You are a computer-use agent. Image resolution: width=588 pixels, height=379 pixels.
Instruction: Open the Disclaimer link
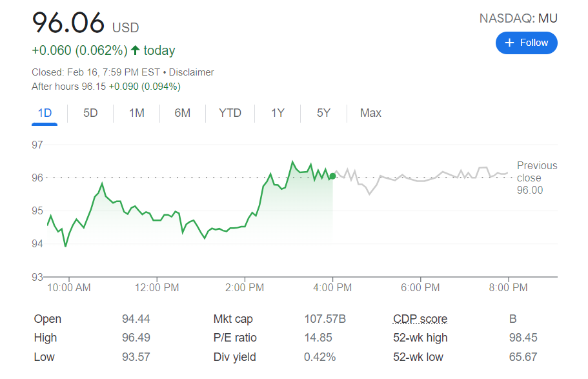[x=192, y=72]
